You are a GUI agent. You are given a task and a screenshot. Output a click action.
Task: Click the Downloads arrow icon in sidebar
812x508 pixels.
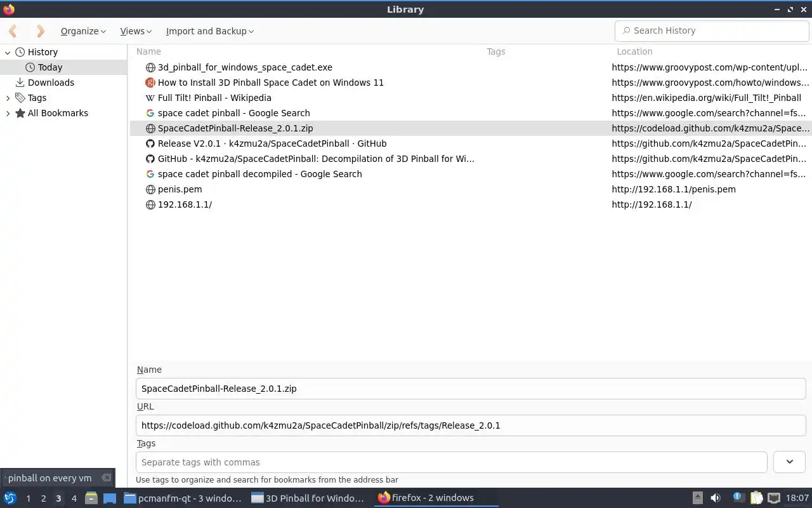[x=20, y=83]
